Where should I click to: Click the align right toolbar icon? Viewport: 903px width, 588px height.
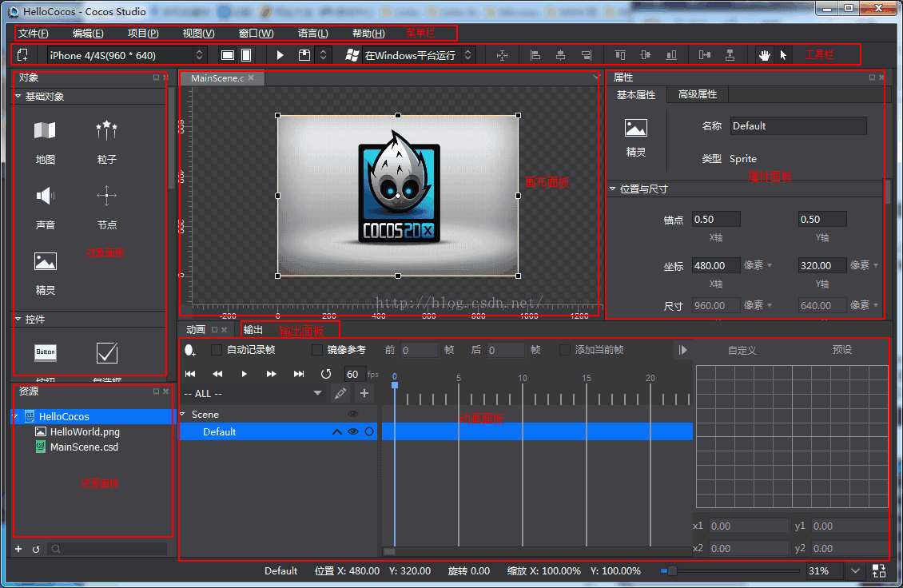[x=587, y=54]
